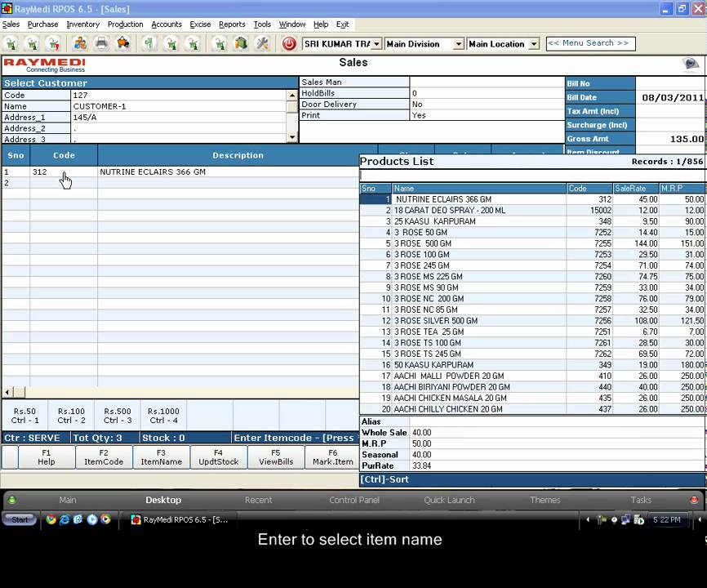This screenshot has height=588, width=707.
Task: Click the Exit menu item
Action: pyautogui.click(x=342, y=24)
